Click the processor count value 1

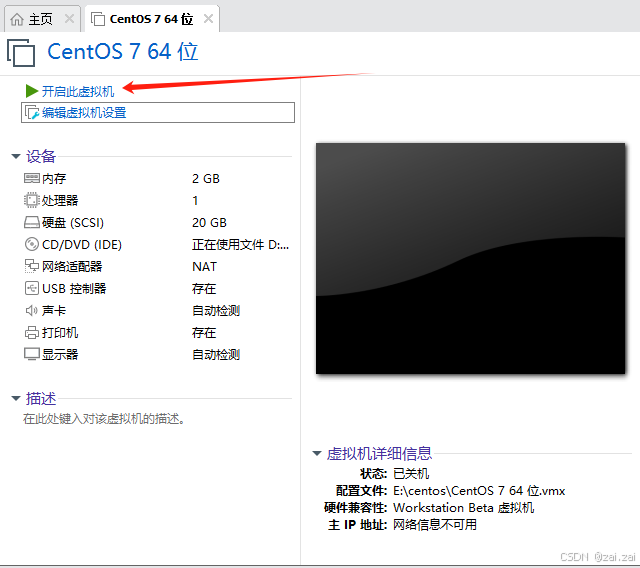[x=195, y=200]
